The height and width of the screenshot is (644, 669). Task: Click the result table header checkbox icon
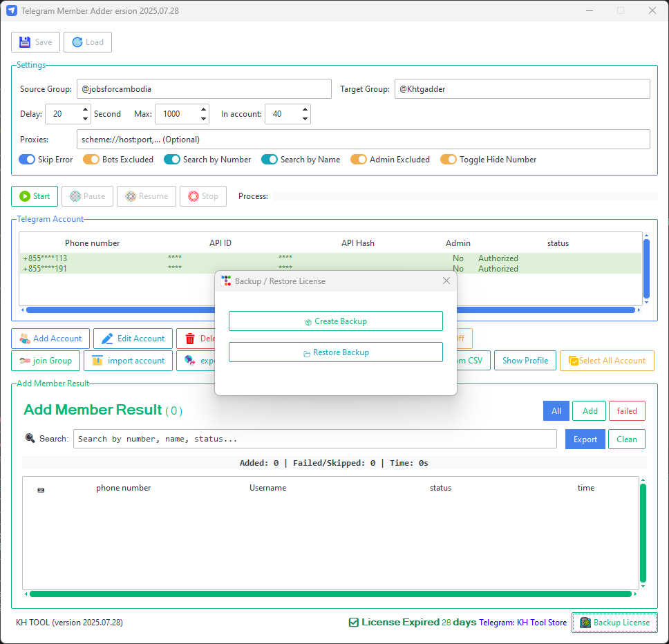(x=41, y=490)
